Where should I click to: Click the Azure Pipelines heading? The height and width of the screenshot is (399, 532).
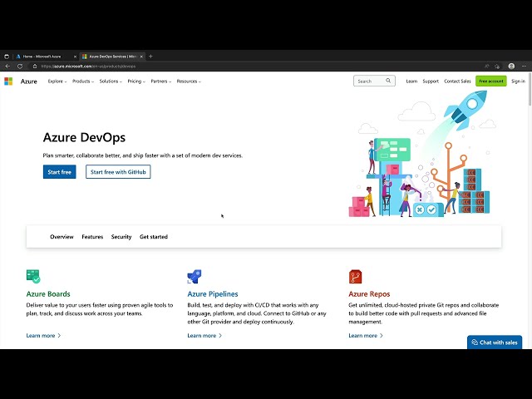[x=213, y=293]
